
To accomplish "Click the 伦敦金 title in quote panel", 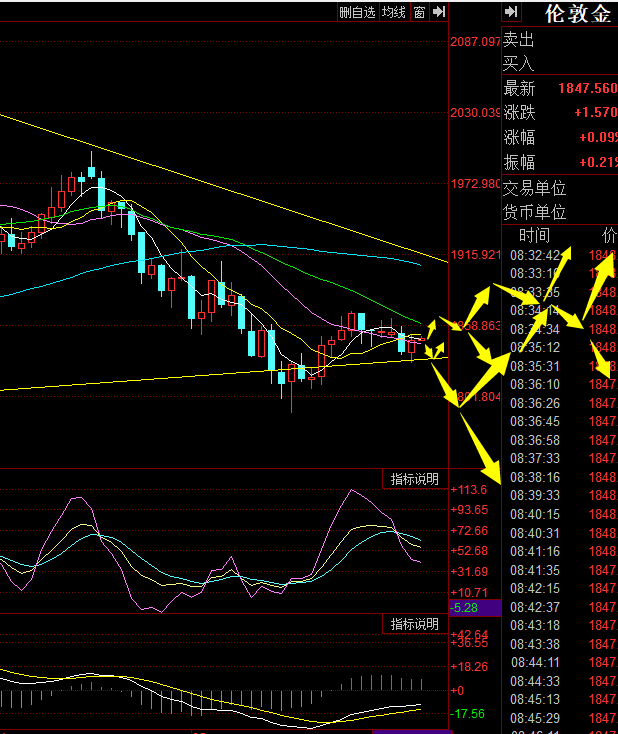I will (578, 14).
